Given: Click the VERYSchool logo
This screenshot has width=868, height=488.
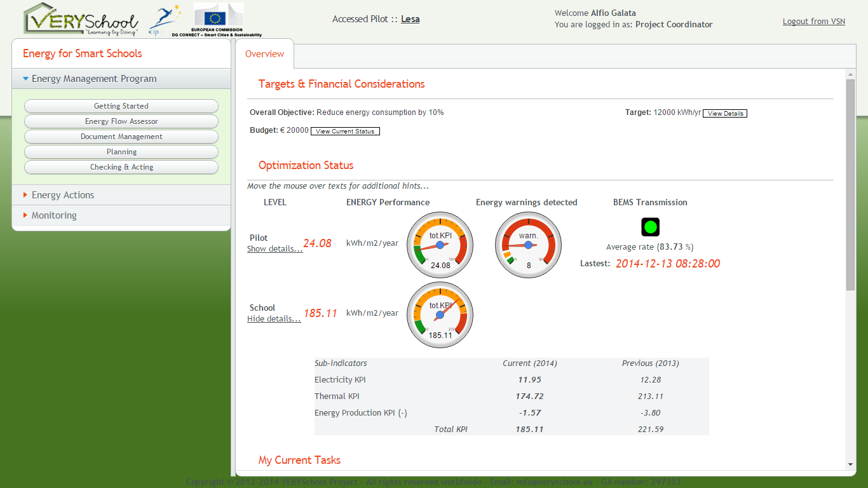Looking at the screenshot, I should click(81, 19).
